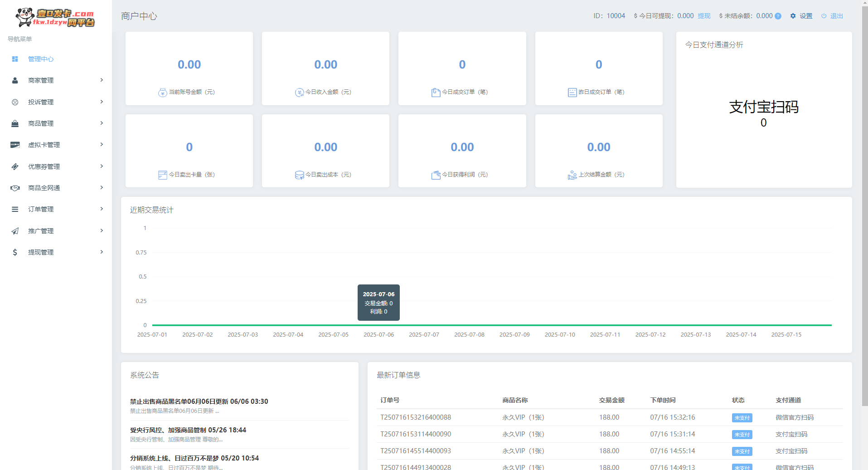Click the panda site logo
The width and height of the screenshot is (868, 470).
pos(55,17)
